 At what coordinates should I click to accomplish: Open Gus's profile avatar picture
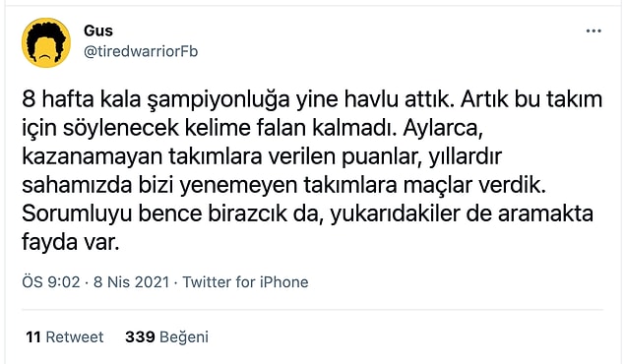pos(46,42)
